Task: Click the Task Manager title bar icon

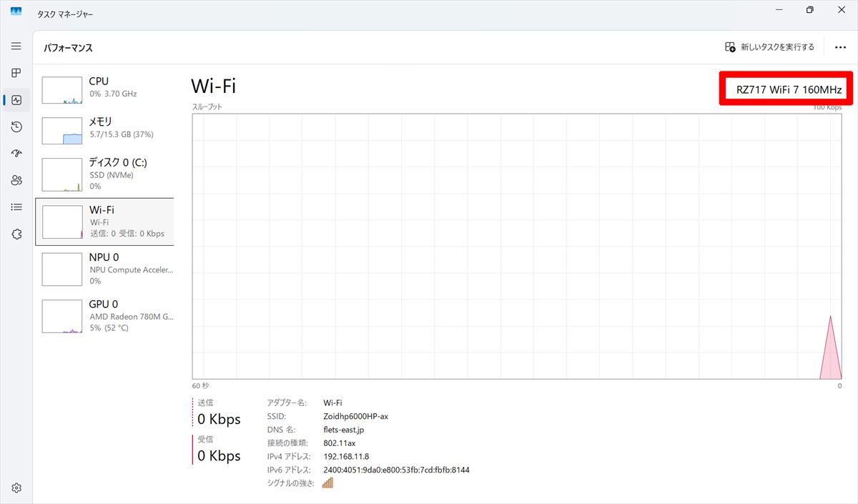Action: pyautogui.click(x=16, y=11)
